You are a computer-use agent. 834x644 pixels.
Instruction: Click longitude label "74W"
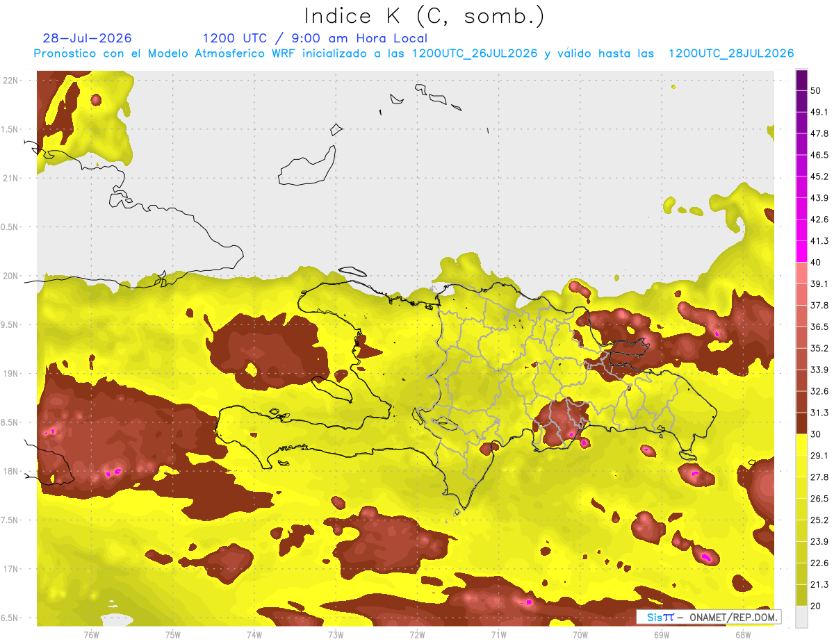pos(254,634)
